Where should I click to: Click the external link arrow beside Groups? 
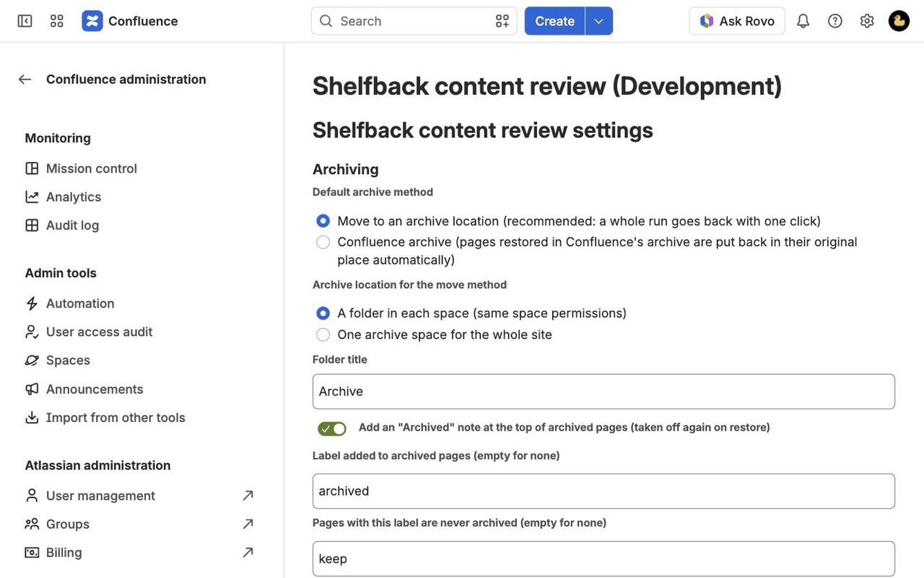pos(248,524)
